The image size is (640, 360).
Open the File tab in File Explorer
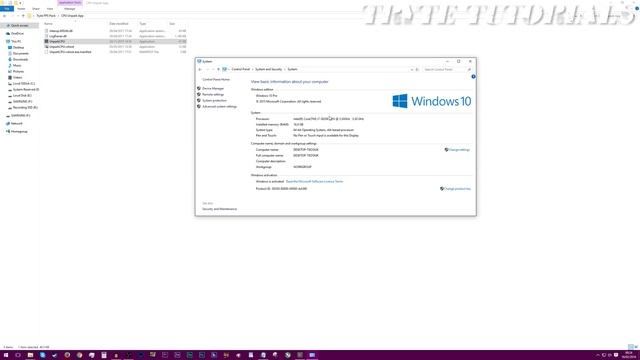click(x=7, y=9)
